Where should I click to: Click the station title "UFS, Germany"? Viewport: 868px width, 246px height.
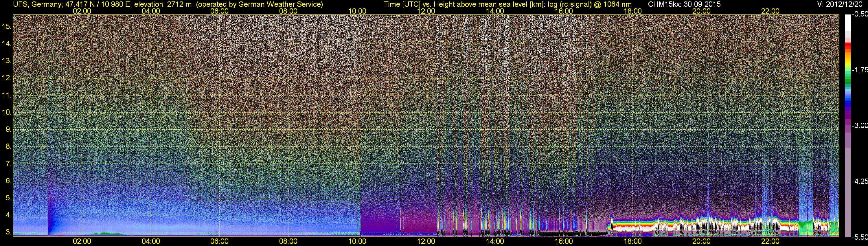(x=37, y=4)
